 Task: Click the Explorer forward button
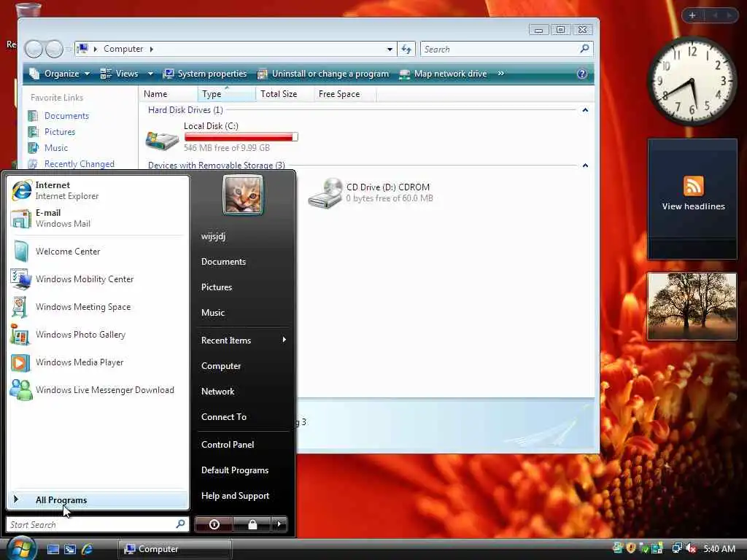click(x=54, y=49)
